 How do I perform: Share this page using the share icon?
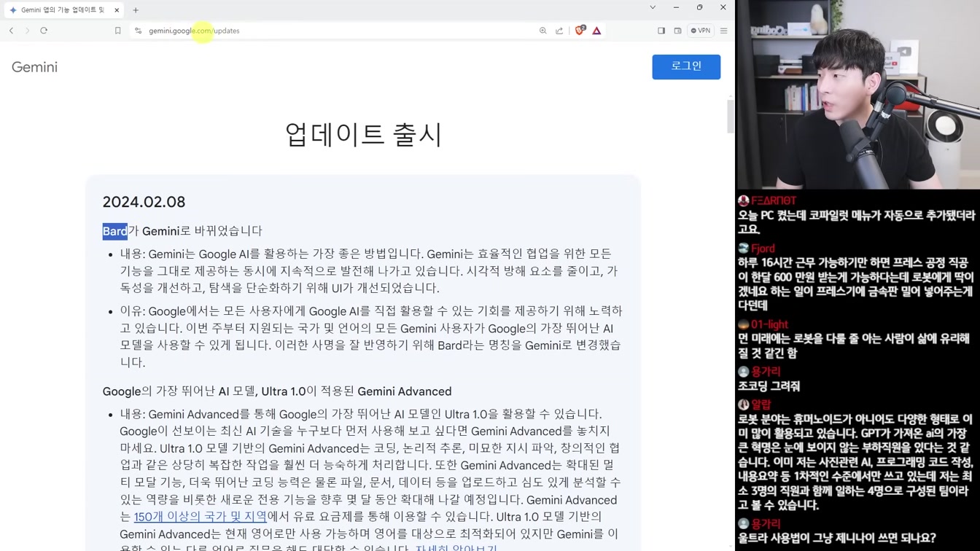tap(559, 31)
